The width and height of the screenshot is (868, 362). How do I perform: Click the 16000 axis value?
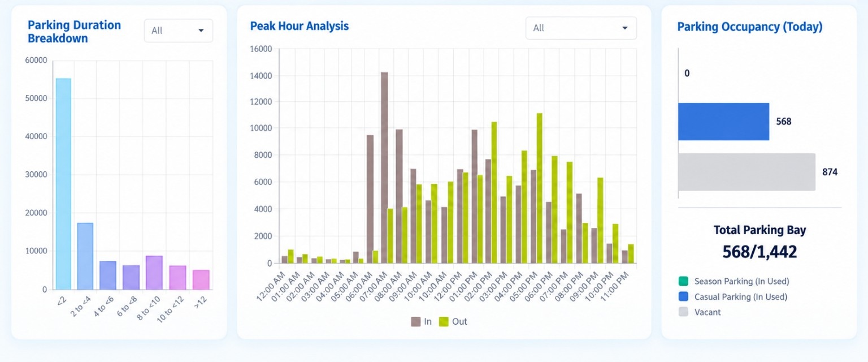point(261,49)
